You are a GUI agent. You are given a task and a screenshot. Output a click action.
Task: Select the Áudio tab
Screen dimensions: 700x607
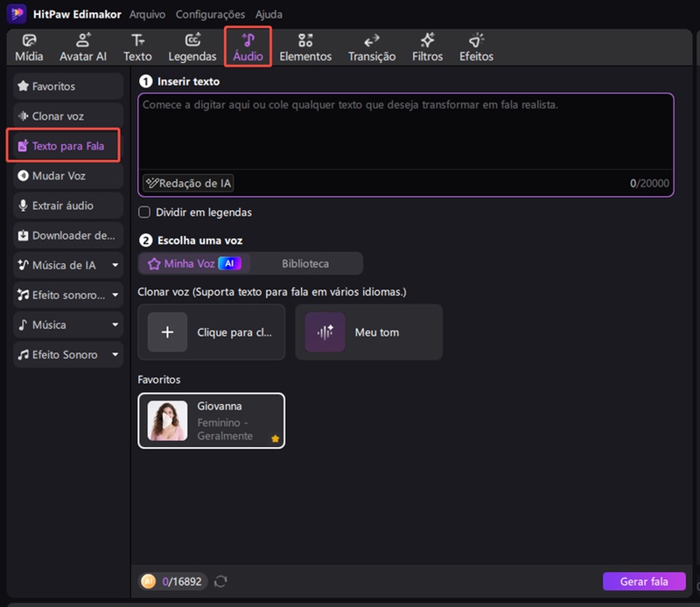248,47
